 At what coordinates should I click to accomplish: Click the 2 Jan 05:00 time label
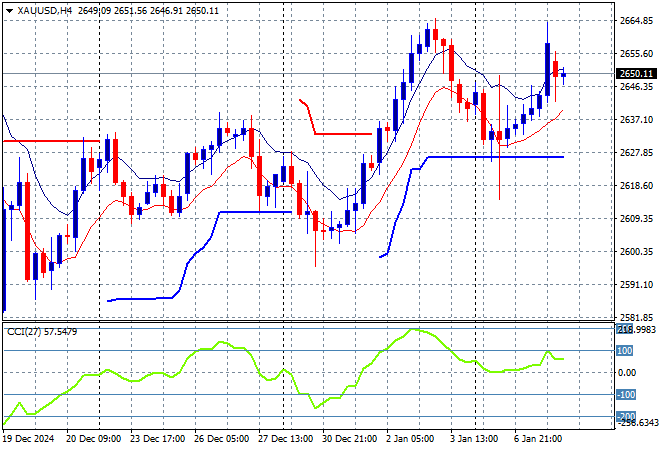pyautogui.click(x=408, y=438)
